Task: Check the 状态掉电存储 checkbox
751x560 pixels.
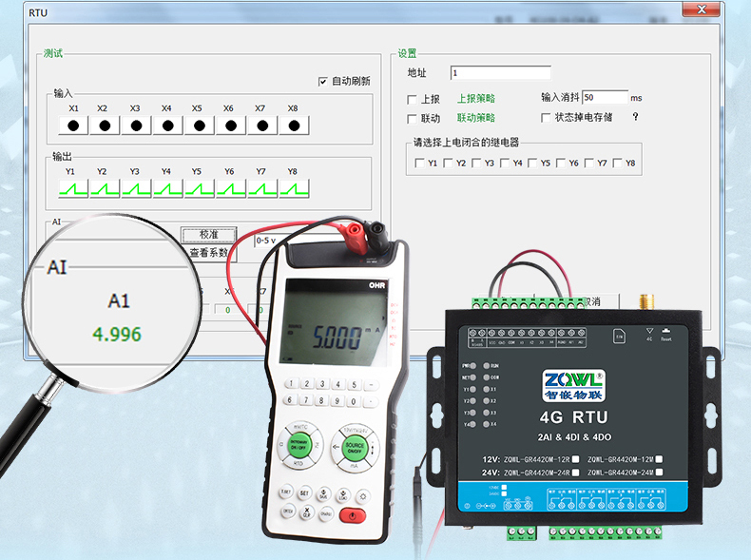Action: pos(546,118)
